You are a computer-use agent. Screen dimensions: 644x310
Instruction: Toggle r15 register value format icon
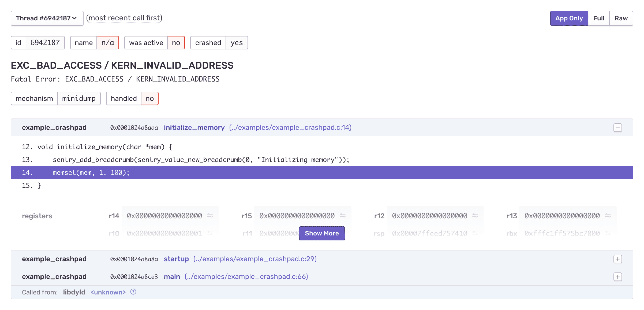coord(343,216)
